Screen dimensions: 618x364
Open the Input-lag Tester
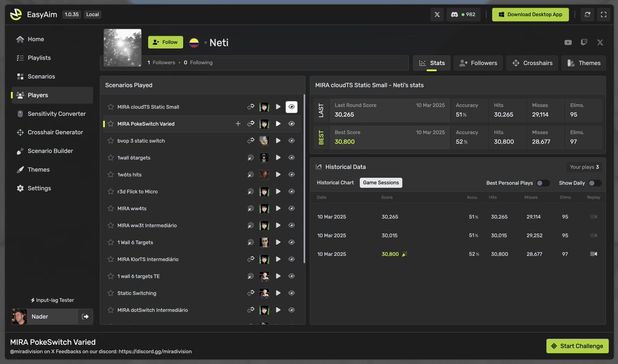tap(52, 300)
